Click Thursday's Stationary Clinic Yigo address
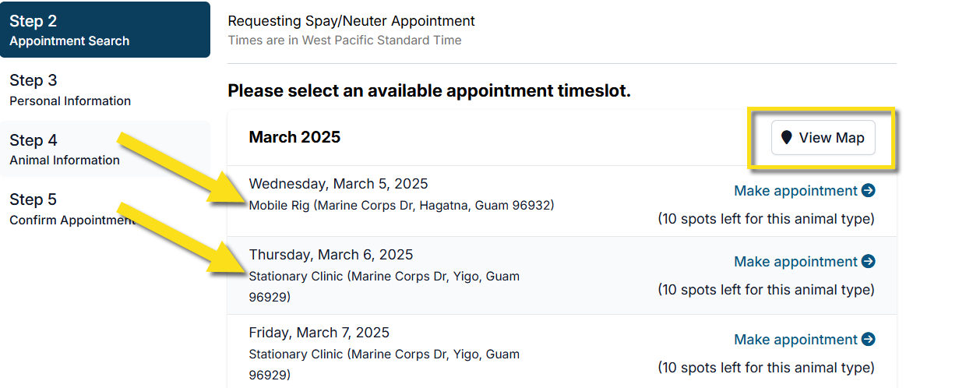 coord(384,286)
